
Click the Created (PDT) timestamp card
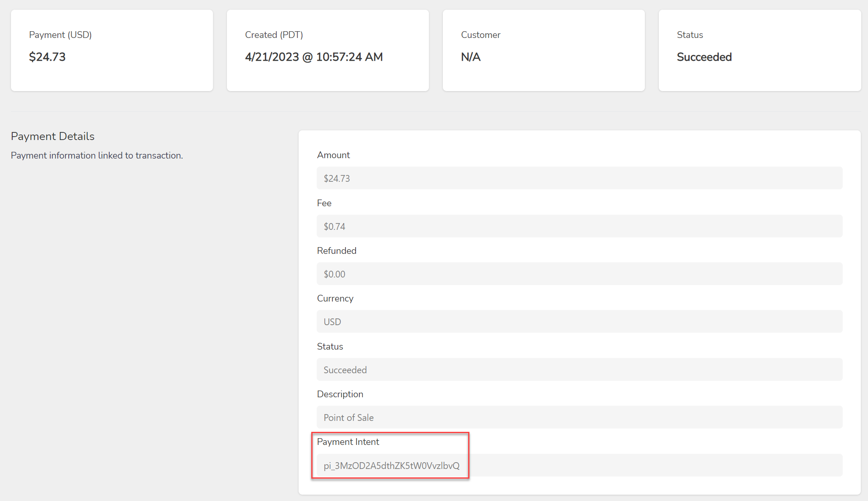click(x=328, y=50)
